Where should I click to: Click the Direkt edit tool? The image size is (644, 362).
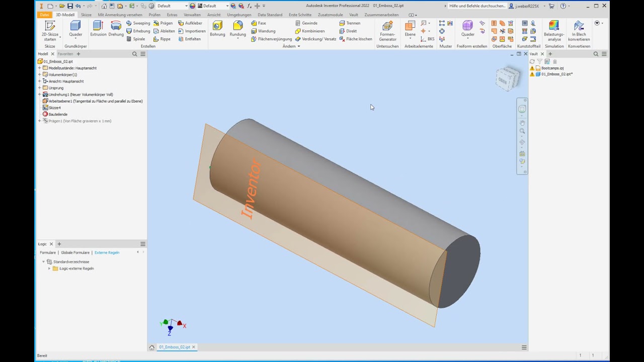348,31
